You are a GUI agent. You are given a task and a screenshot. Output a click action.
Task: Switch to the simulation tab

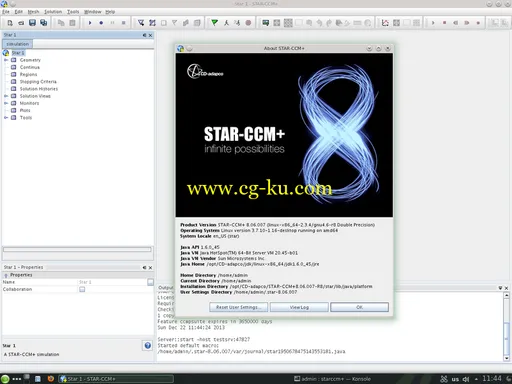coord(17,44)
